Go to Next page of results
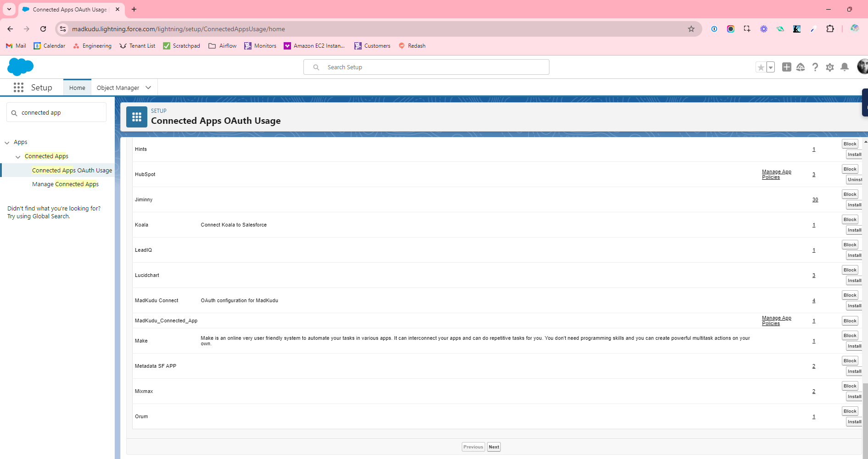The height and width of the screenshot is (459, 868). point(494,447)
